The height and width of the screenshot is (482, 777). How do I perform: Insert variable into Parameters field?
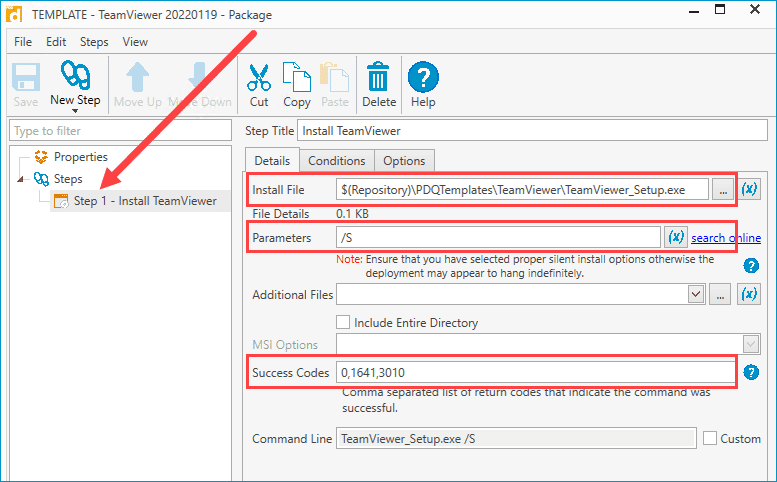click(675, 237)
